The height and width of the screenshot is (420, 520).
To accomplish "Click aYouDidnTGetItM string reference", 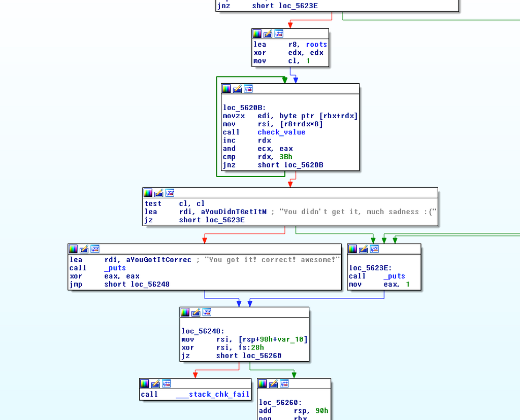I will (234, 212).
